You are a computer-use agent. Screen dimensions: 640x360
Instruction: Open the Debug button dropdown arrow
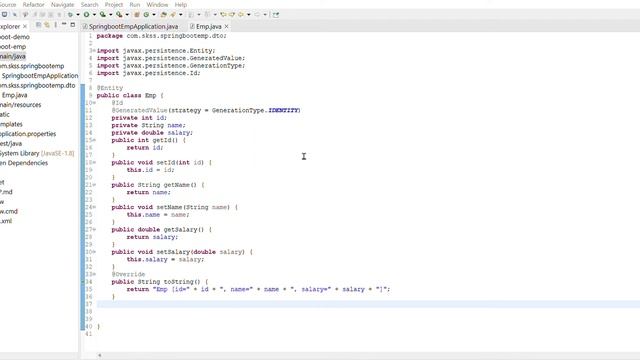tap(78, 15)
